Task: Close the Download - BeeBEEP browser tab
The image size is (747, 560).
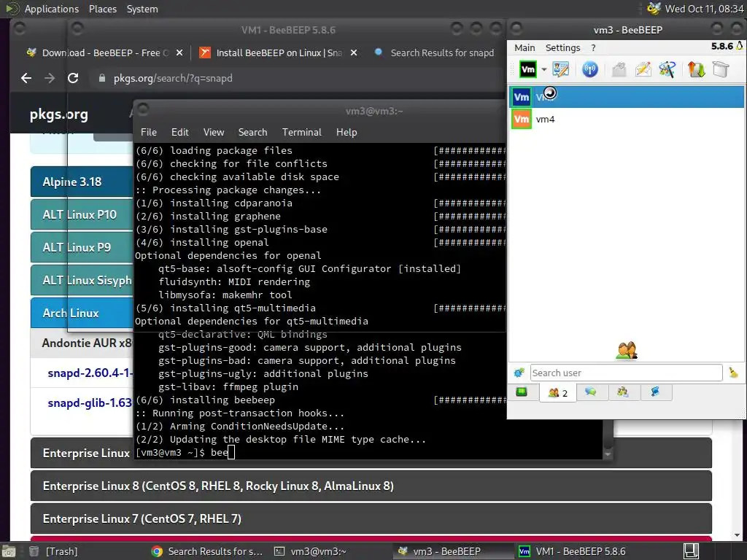Action: (179, 52)
